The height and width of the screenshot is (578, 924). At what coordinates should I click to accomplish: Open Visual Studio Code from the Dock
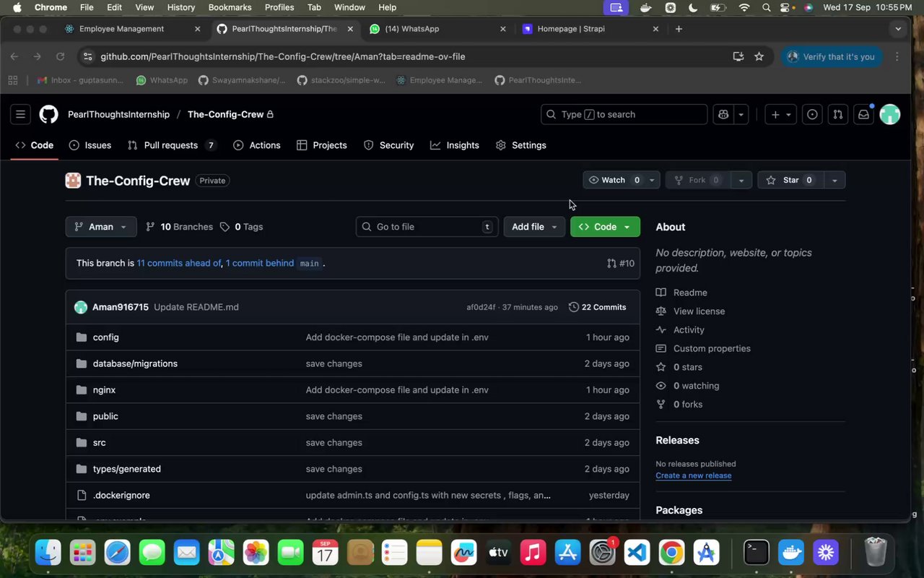point(637,553)
